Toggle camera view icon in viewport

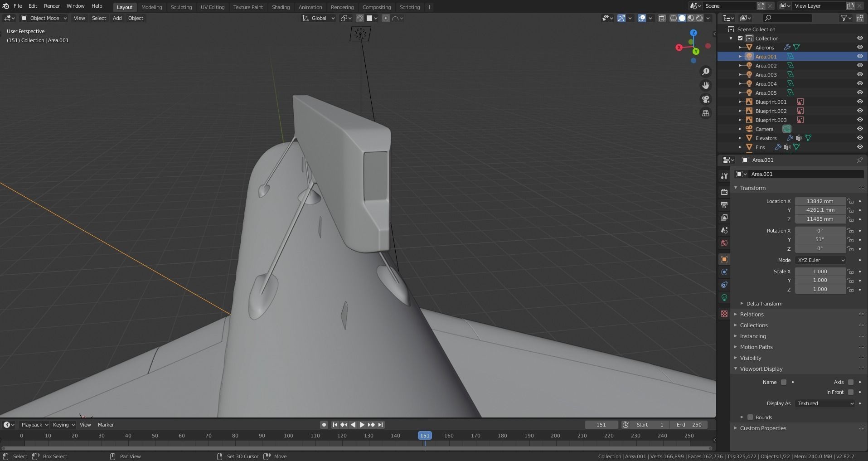pyautogui.click(x=706, y=99)
